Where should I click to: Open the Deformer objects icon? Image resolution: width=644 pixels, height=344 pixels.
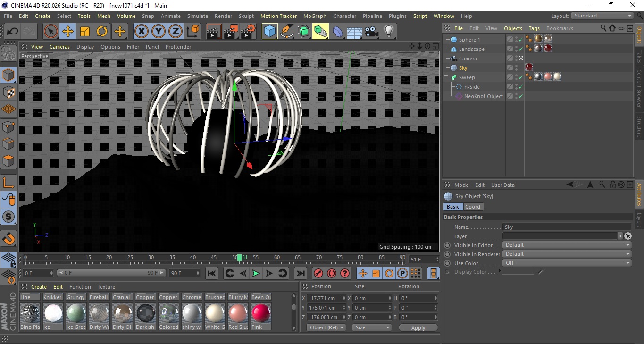(x=338, y=32)
